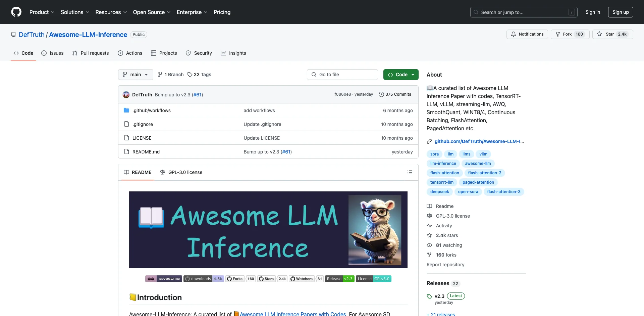The width and height of the screenshot is (644, 316).
Task: Switch to the Pull requests tab
Action: tap(91, 53)
